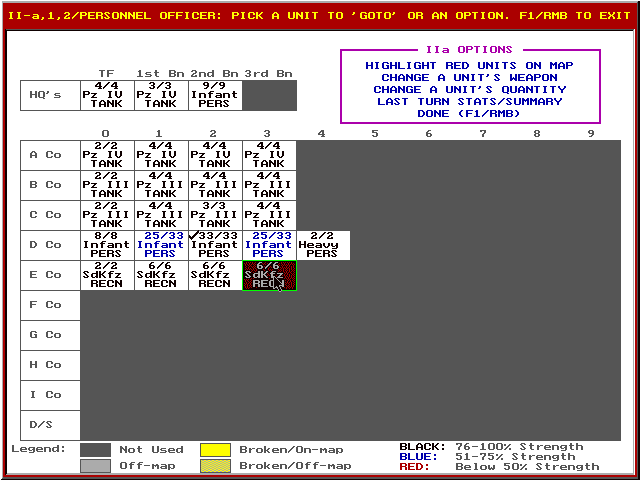Select A Co Pz IV unit in column 0
This screenshot has height=480, width=640.
[x=106, y=155]
